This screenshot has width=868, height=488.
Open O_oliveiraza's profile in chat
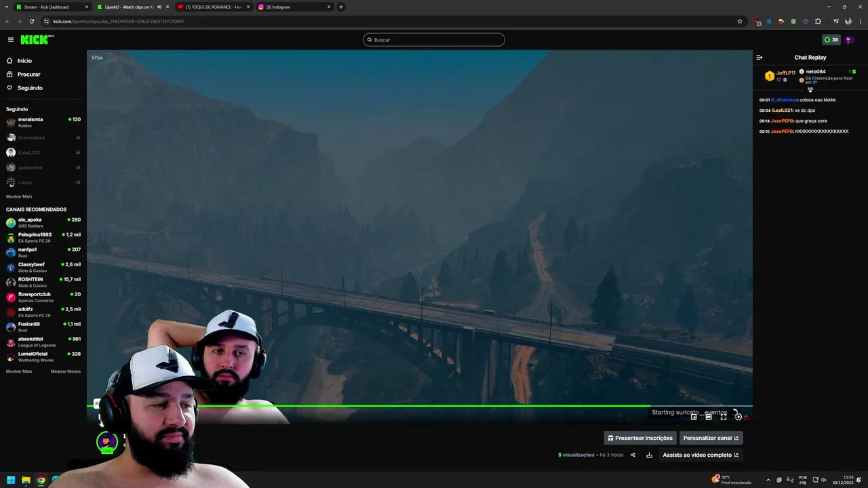[x=784, y=100]
